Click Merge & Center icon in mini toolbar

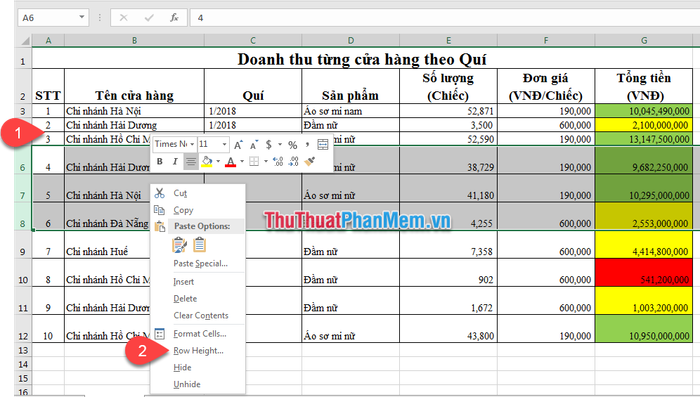pyautogui.click(x=322, y=144)
